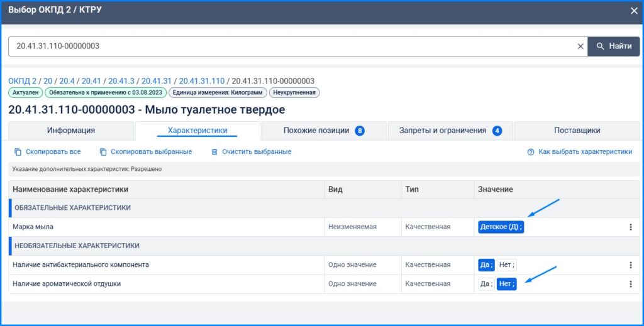Go to breadcrumb level 20.41.31
The height and width of the screenshot is (326, 644).
(x=157, y=81)
